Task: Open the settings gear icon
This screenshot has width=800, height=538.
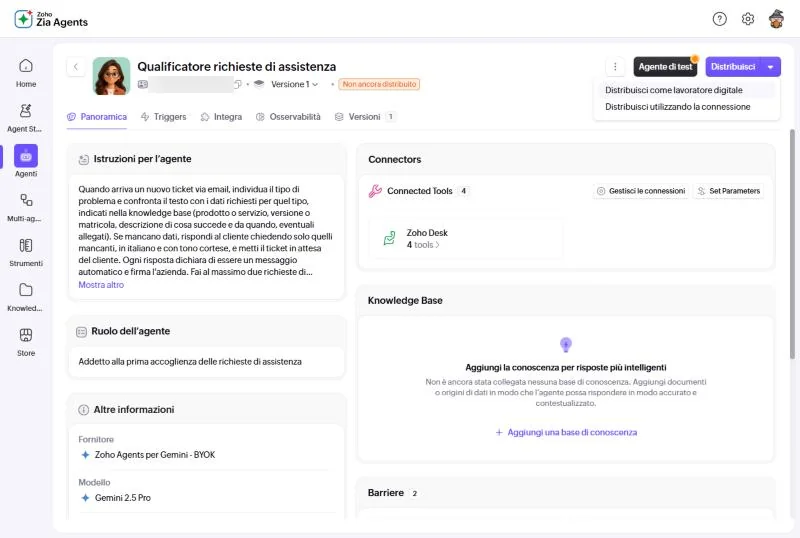Action: [x=747, y=19]
